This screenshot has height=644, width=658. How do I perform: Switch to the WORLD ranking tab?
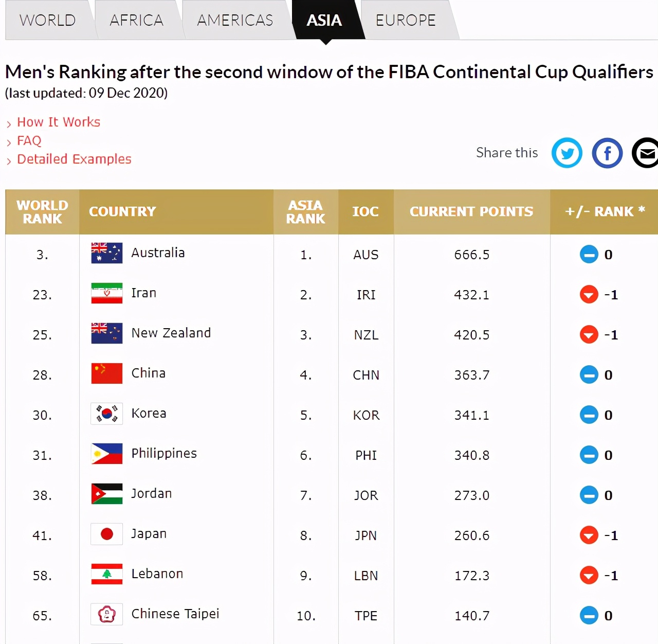[48, 20]
